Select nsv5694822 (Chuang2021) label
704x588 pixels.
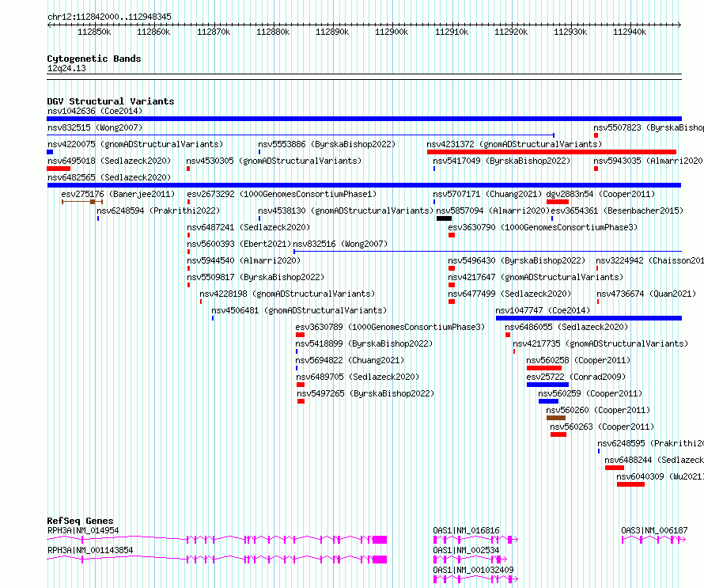click(x=350, y=360)
